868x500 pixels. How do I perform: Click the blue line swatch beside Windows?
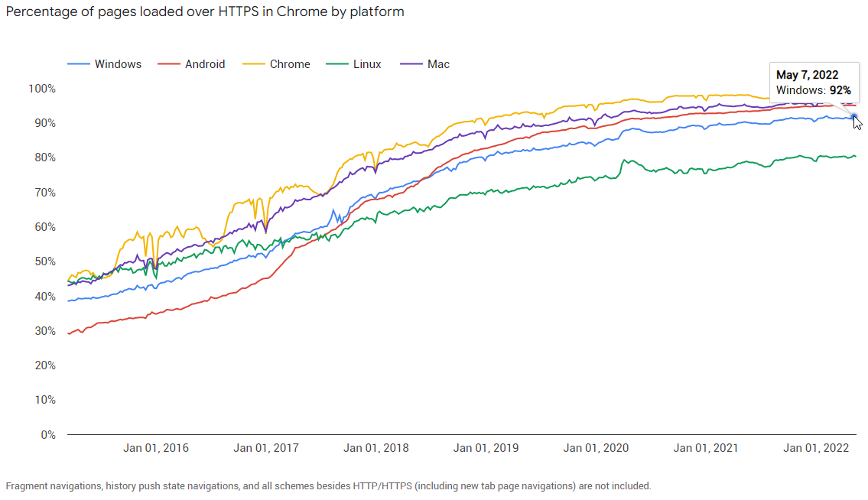(x=79, y=64)
